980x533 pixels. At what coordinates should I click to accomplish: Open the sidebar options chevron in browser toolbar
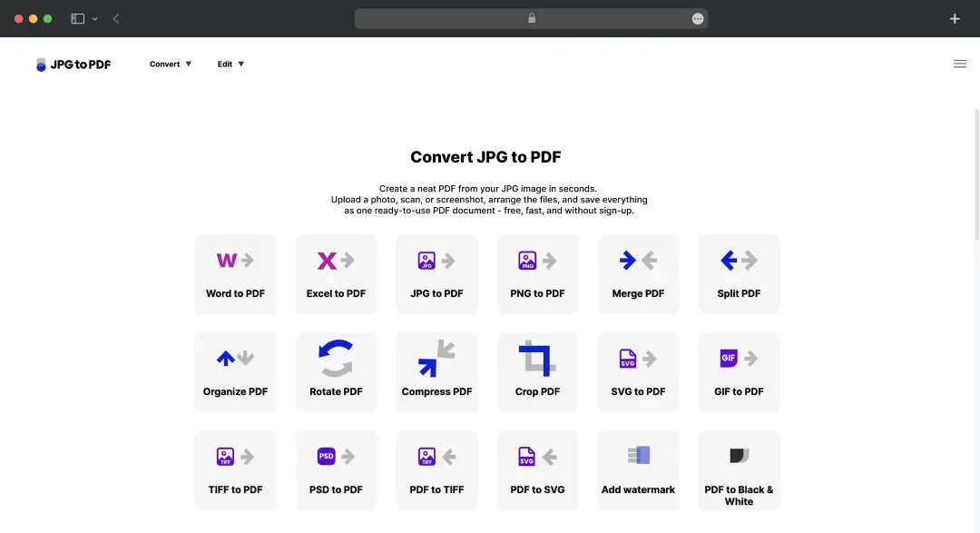[x=95, y=19]
